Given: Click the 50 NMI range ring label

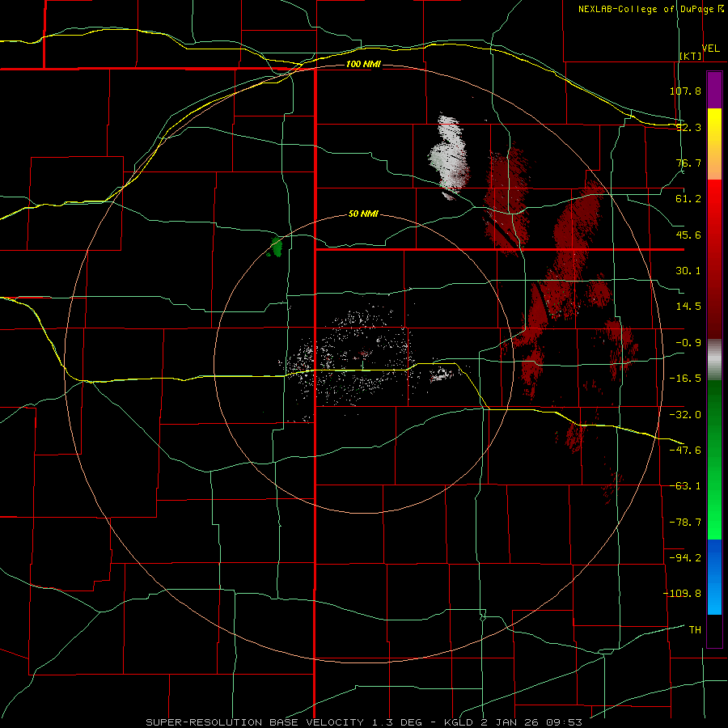Looking at the screenshot, I should [x=363, y=214].
